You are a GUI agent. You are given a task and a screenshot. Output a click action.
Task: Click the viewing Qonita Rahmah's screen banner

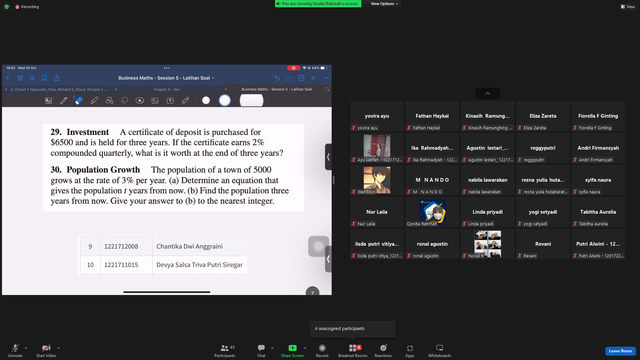(318, 4)
